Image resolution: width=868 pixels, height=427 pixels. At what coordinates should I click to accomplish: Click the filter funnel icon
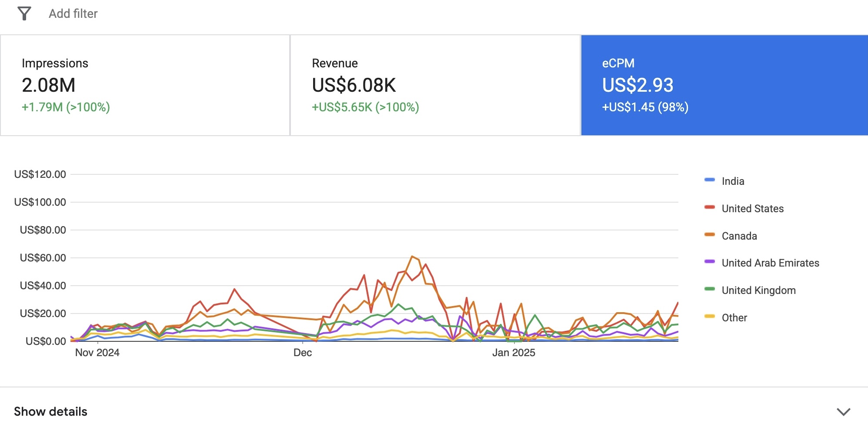24,14
